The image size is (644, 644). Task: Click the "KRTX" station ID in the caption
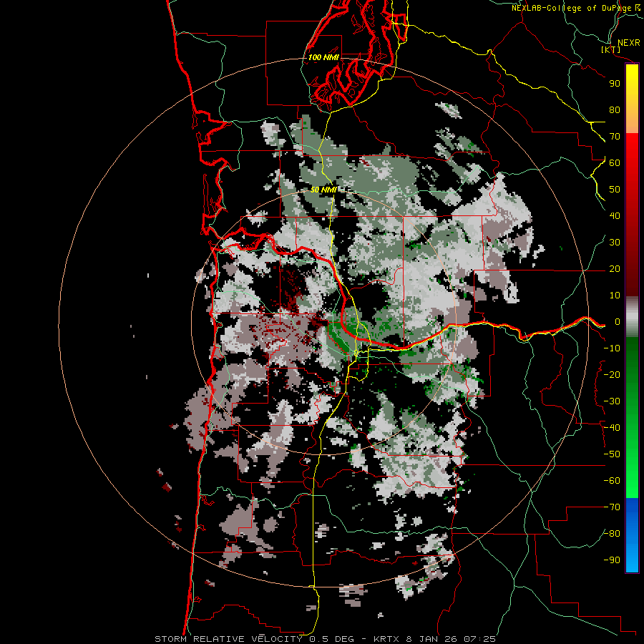pyautogui.click(x=386, y=639)
